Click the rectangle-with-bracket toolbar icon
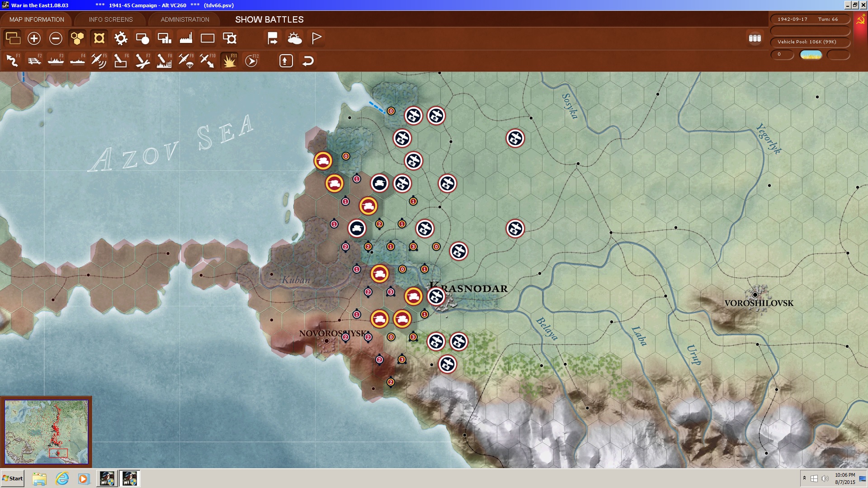Image resolution: width=868 pixels, height=488 pixels. tap(230, 38)
